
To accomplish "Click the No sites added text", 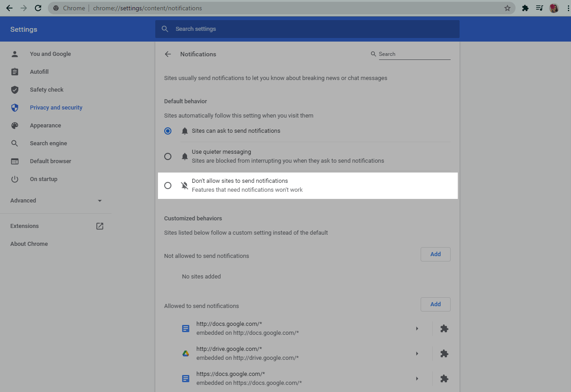I will (201, 277).
